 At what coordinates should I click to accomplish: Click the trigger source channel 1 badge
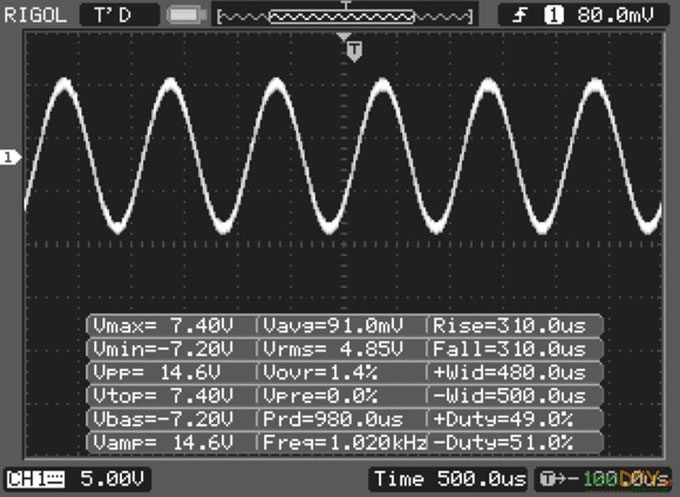tap(552, 15)
